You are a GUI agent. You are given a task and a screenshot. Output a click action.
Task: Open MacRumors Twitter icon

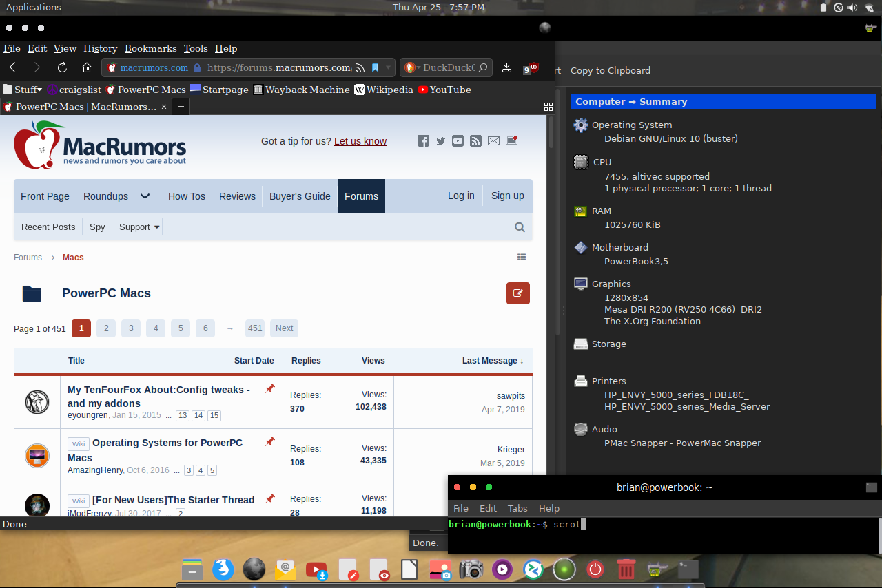click(441, 141)
